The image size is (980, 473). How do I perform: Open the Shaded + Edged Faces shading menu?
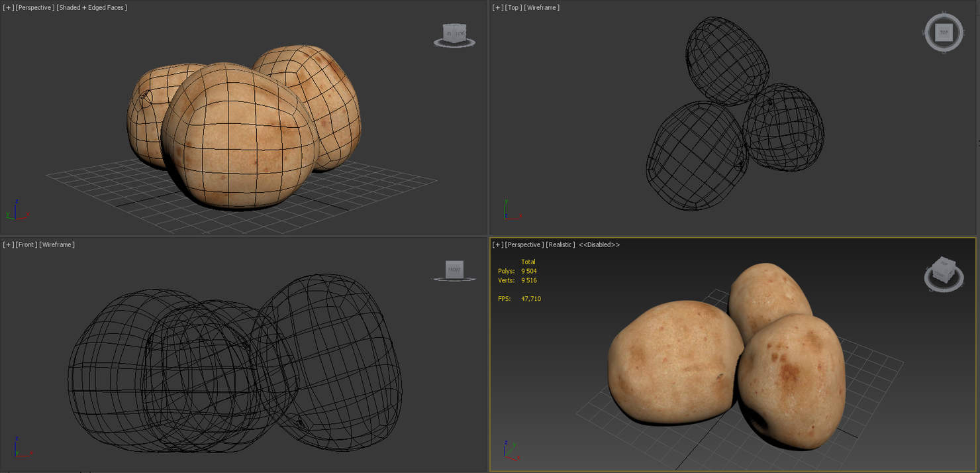tap(91, 7)
